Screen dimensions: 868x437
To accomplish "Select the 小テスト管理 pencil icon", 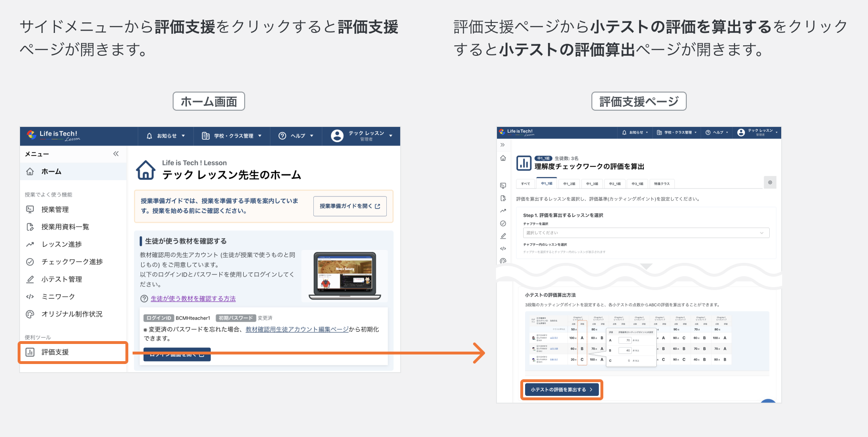I will (x=30, y=279).
